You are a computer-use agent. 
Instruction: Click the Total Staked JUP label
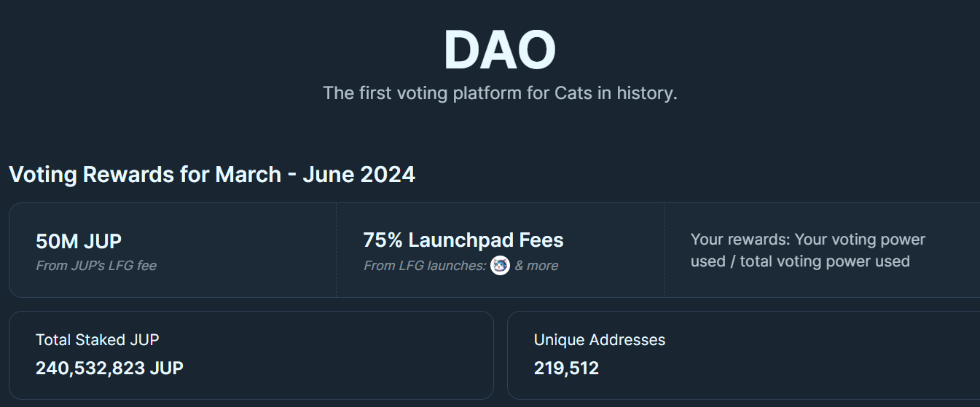point(98,339)
